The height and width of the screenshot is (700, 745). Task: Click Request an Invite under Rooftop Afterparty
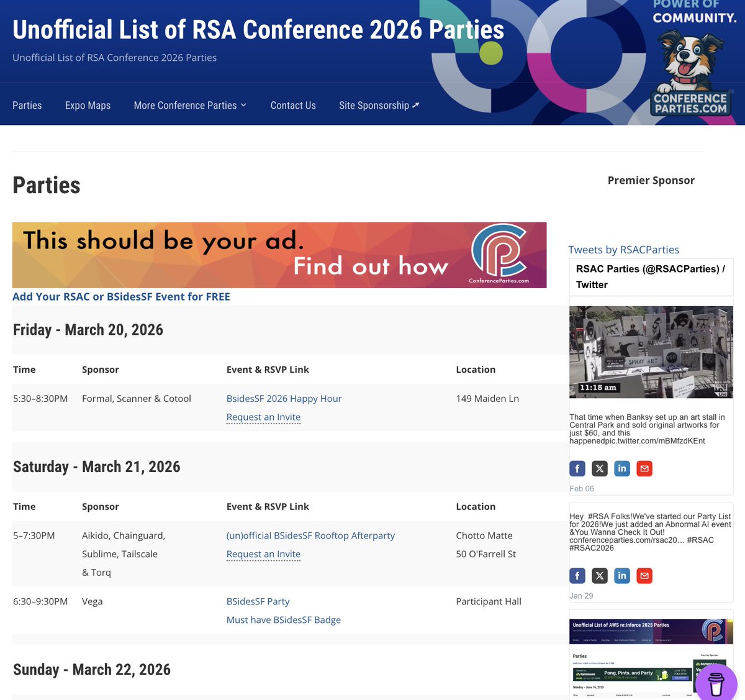point(263,555)
